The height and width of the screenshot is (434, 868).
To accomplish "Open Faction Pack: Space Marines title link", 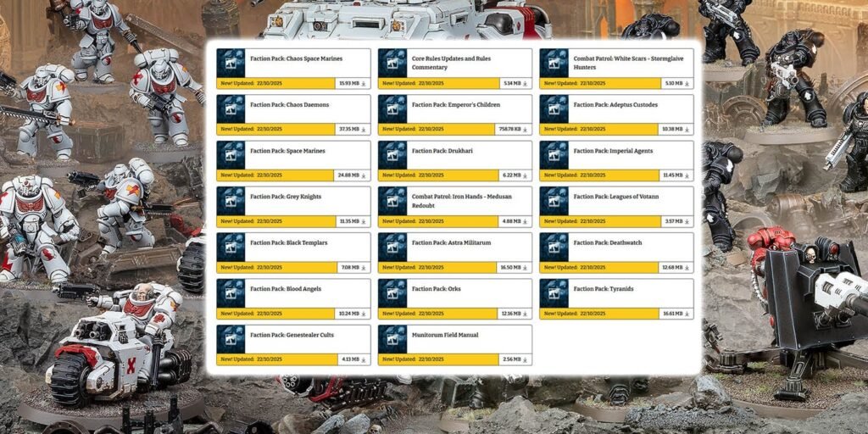I will point(287,151).
